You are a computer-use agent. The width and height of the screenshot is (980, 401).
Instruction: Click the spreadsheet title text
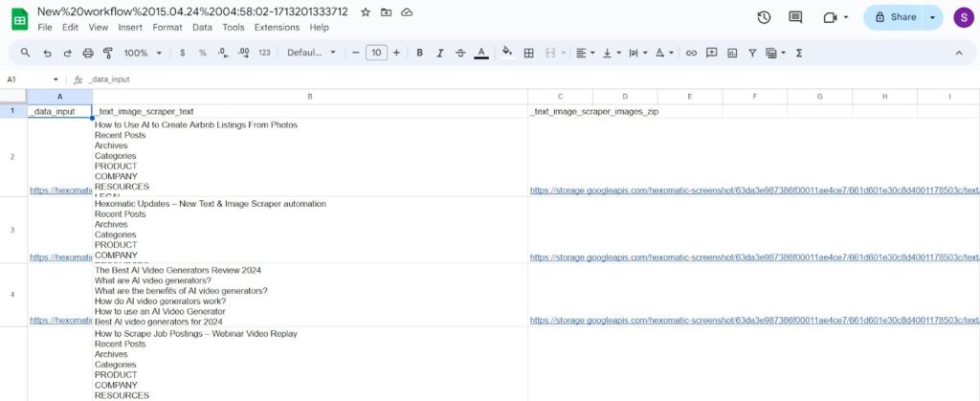point(192,11)
